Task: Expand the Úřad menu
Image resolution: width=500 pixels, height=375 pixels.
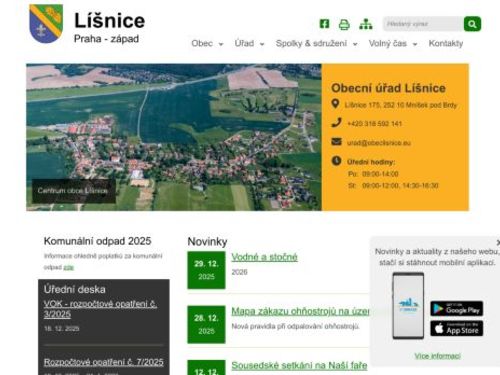Action: point(249,44)
